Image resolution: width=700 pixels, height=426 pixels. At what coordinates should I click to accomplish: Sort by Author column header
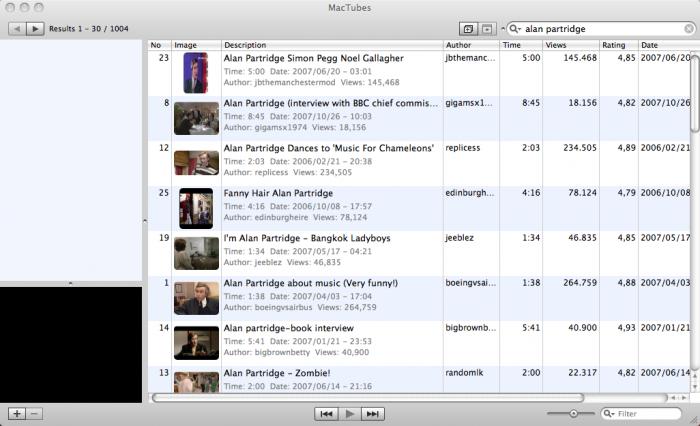pyautogui.click(x=471, y=45)
